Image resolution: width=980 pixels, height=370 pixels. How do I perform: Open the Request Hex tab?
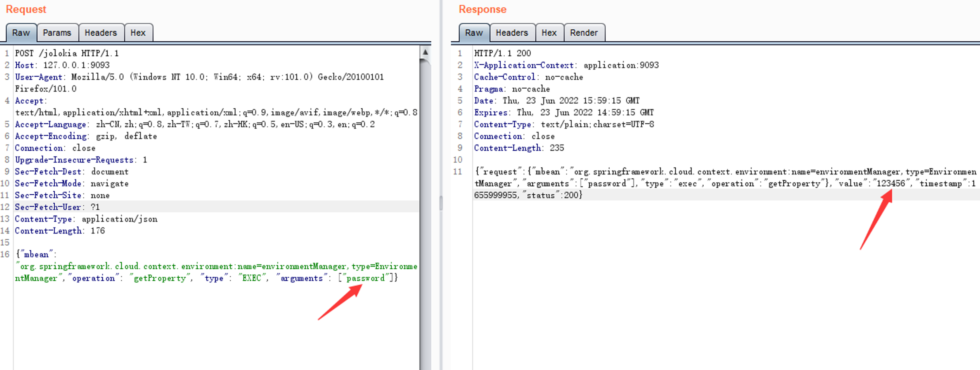(x=138, y=33)
